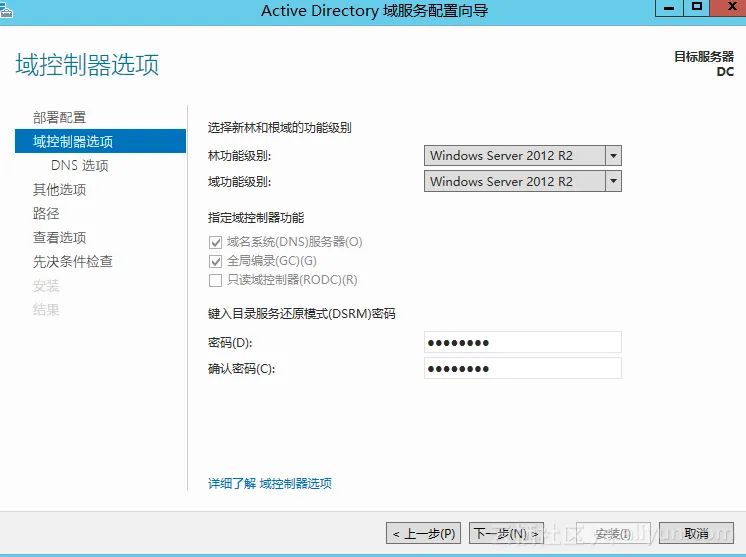Open the 详细了解 域控制器选项 link
The height and width of the screenshot is (557, 746).
tap(270, 484)
